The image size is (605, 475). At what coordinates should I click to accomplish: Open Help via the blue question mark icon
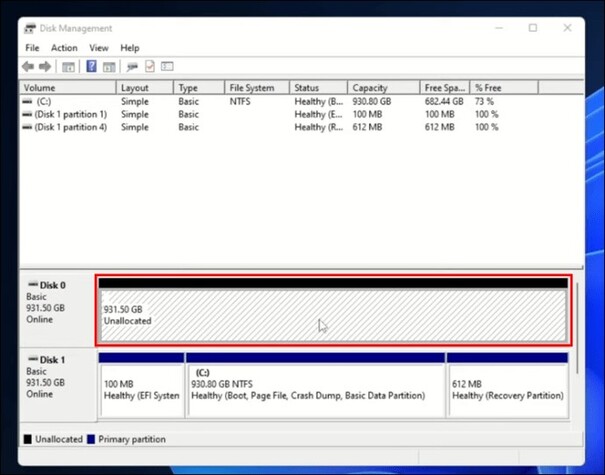coord(91,67)
